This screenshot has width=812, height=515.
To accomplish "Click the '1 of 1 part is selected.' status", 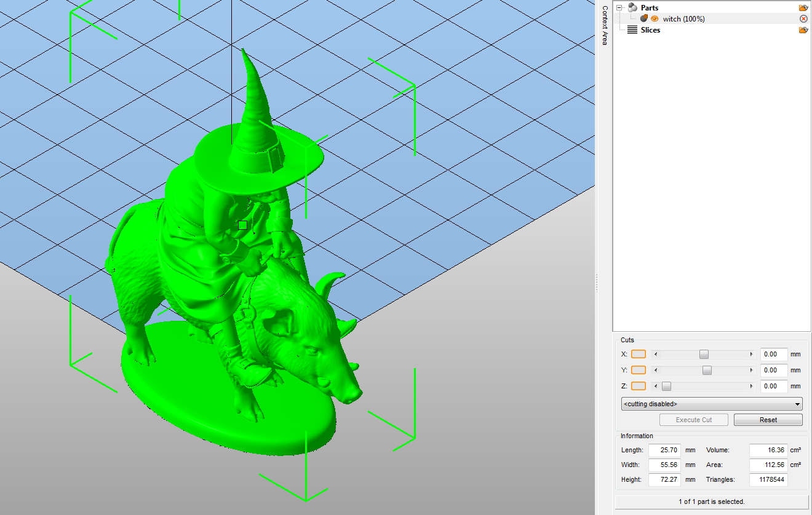I will point(711,501).
